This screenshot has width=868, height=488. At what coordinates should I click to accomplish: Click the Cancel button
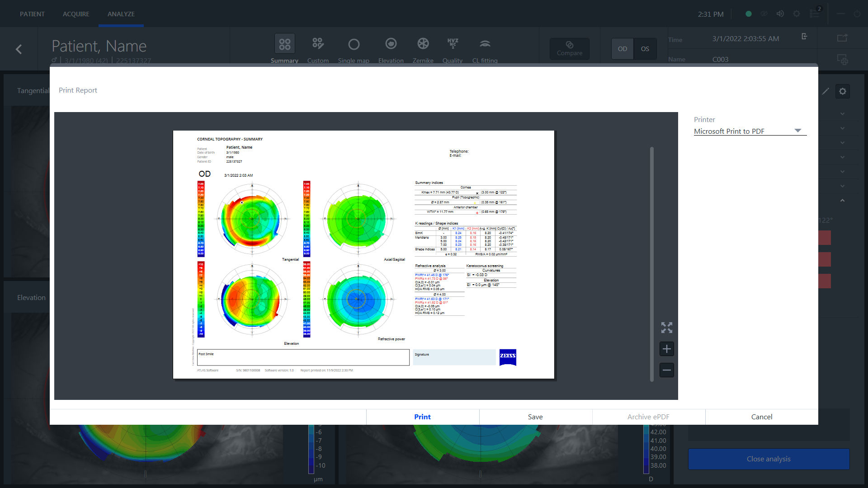click(x=761, y=417)
